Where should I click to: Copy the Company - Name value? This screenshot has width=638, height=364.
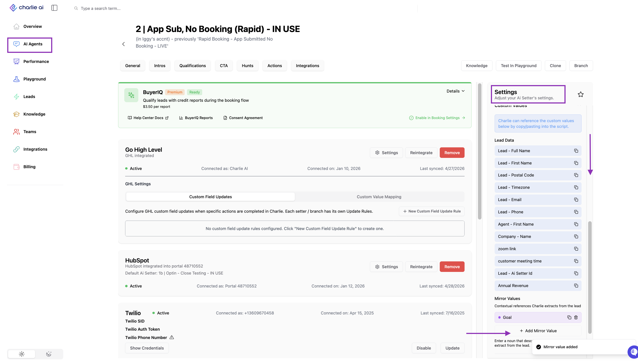[576, 237]
